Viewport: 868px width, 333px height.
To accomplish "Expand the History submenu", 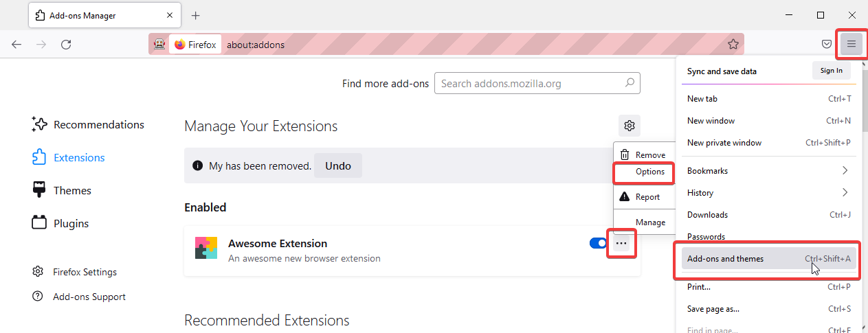I will tap(770, 193).
